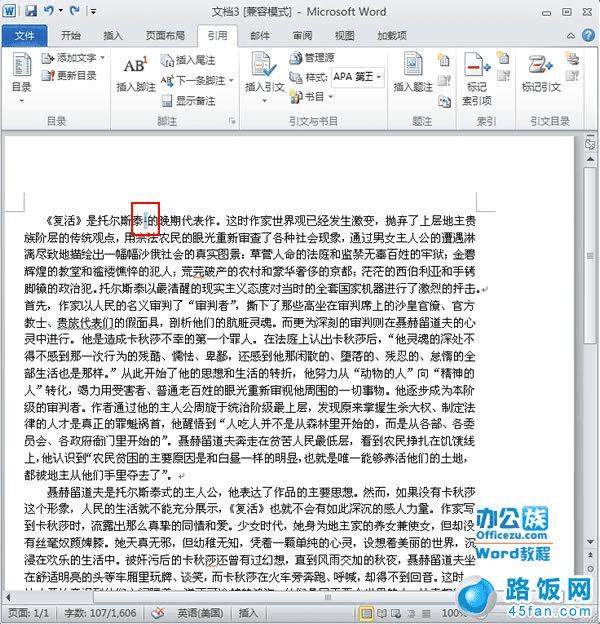
Task: Click the word 复活 in first line
Action: tap(63, 220)
